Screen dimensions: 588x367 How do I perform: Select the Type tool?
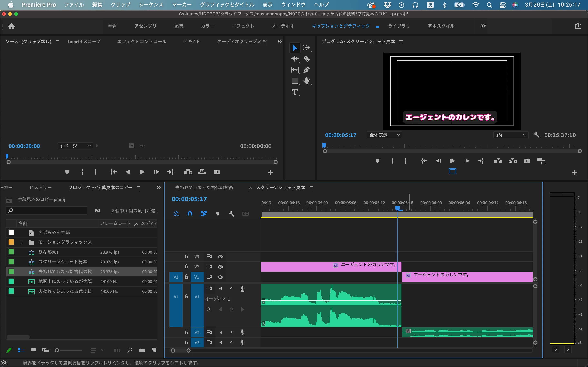coord(294,92)
